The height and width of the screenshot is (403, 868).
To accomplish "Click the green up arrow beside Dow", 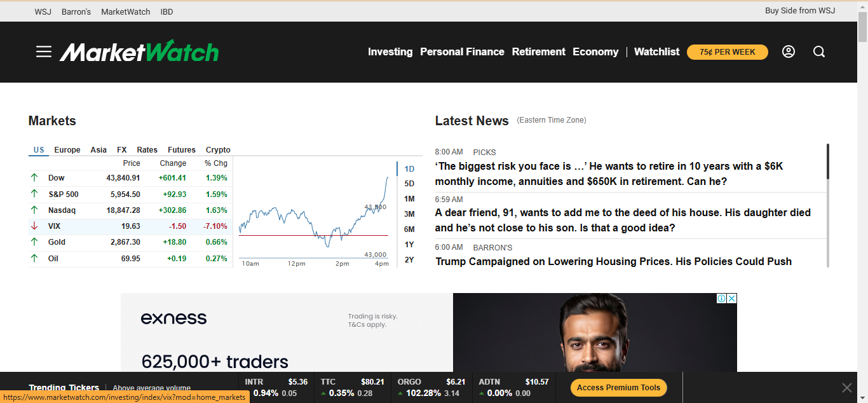I will pyautogui.click(x=34, y=178).
